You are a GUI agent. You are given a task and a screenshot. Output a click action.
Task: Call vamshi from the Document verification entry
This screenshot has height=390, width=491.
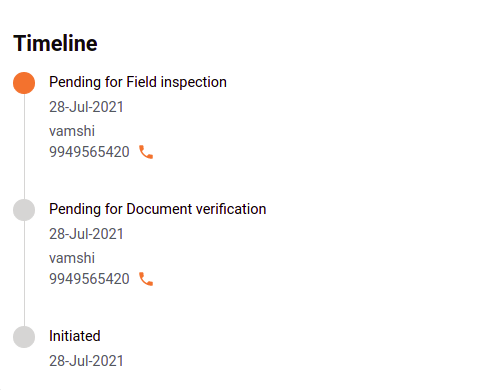[146, 279]
